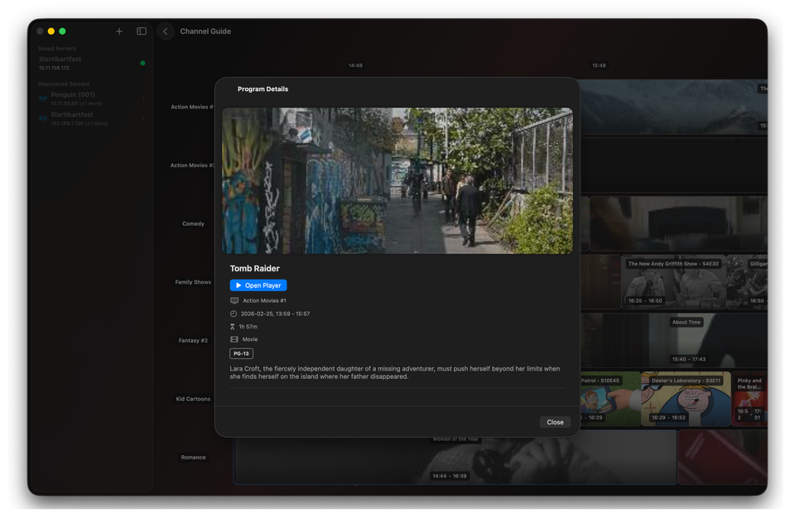Click the antenna icon beside Penguin (001)
795x532 pixels.
[x=42, y=98]
